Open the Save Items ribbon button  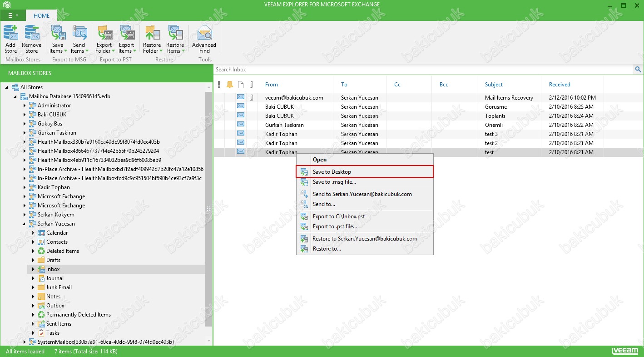coord(58,39)
